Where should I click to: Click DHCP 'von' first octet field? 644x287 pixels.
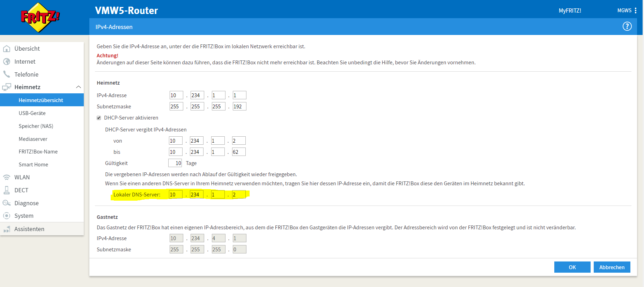tap(176, 141)
